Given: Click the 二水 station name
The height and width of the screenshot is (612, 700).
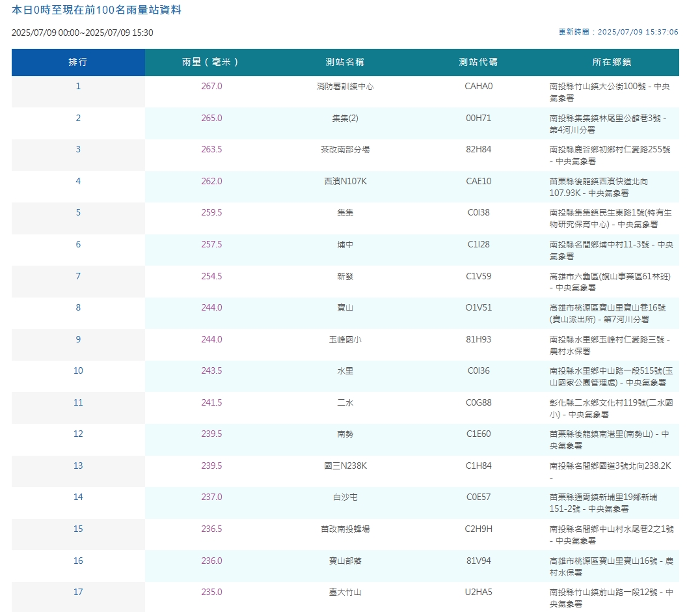Looking at the screenshot, I should pyautogui.click(x=345, y=402).
